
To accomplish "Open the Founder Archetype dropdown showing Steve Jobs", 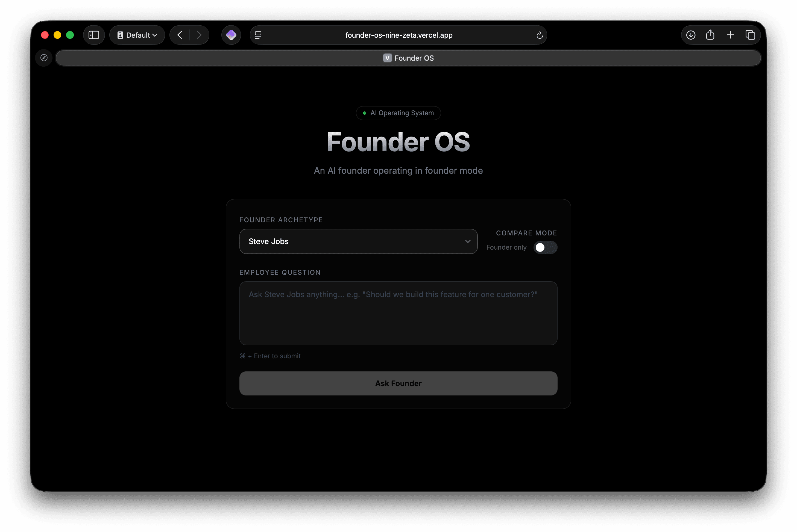I will coord(358,241).
